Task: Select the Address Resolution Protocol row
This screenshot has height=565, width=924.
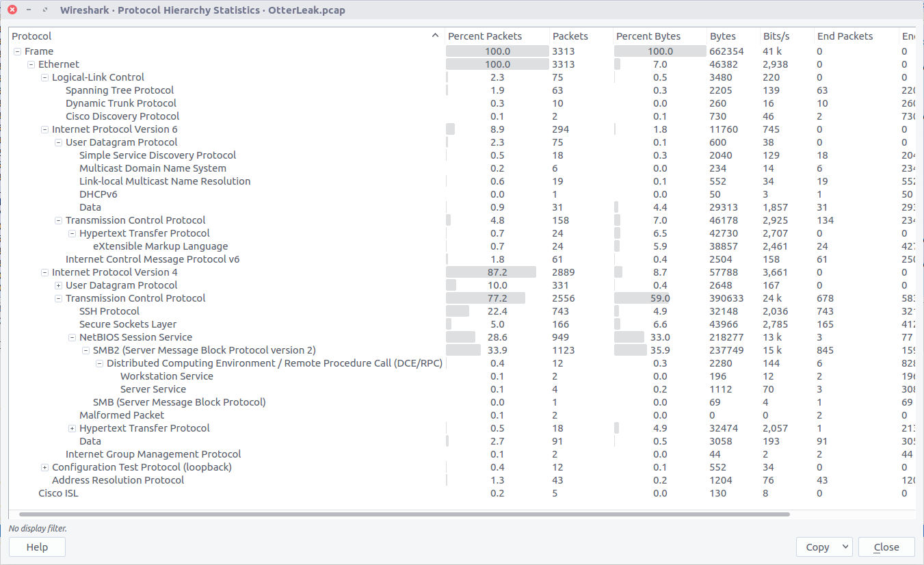Action: (x=118, y=480)
